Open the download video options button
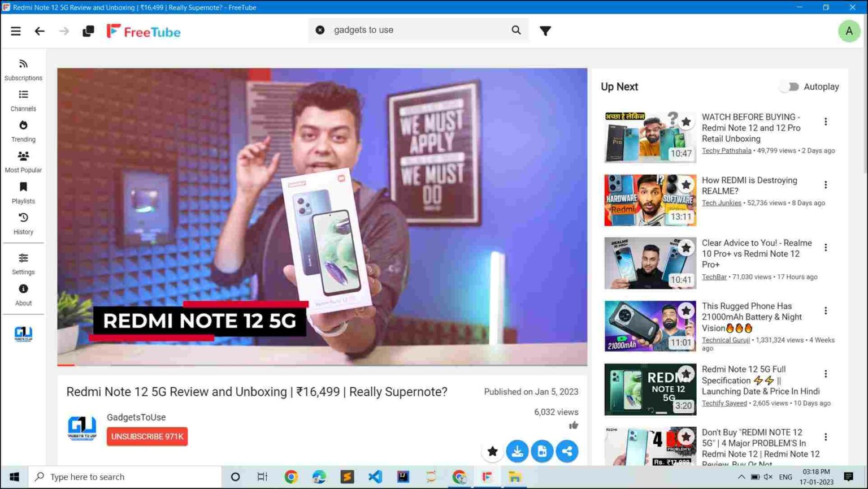 (517, 451)
